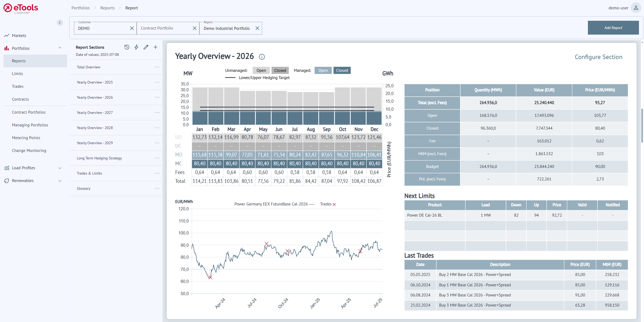
Task: Click the Add Report button
Action: (x=613, y=27)
